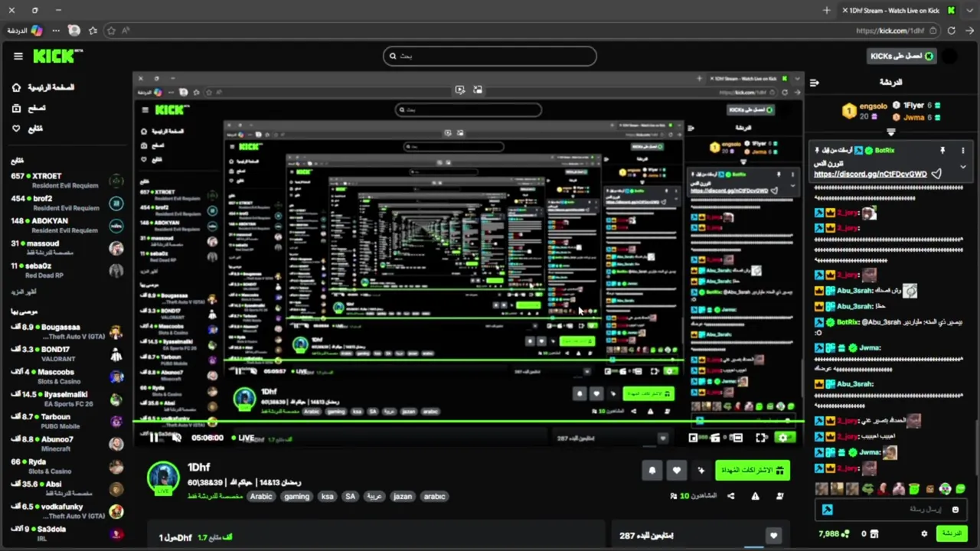Unpin the pinned chat message
The image size is (980, 551).
pos(942,151)
